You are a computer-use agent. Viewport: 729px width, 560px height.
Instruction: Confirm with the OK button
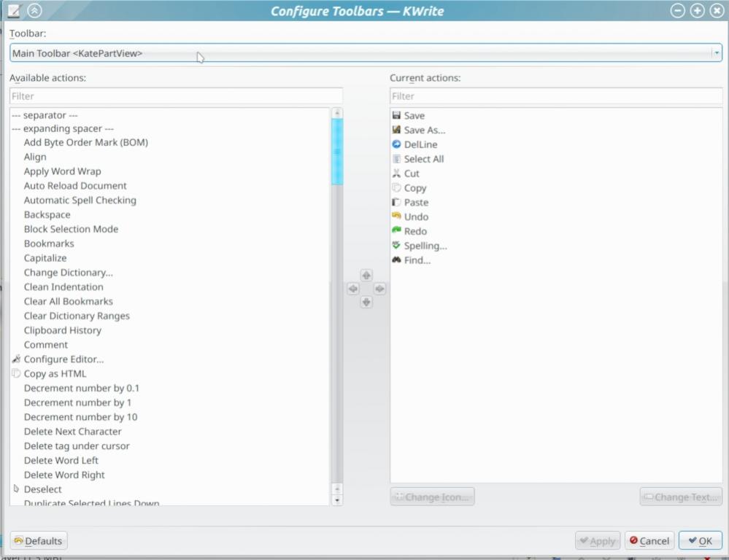click(700, 540)
